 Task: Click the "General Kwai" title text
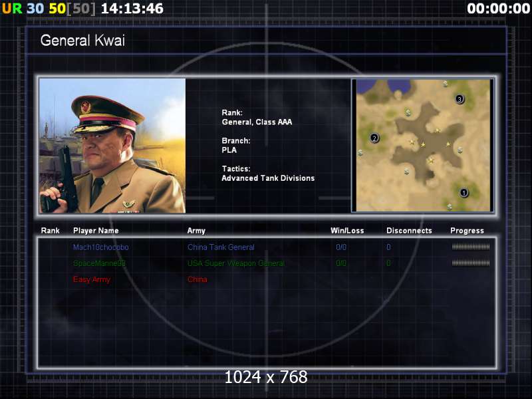tap(82, 41)
